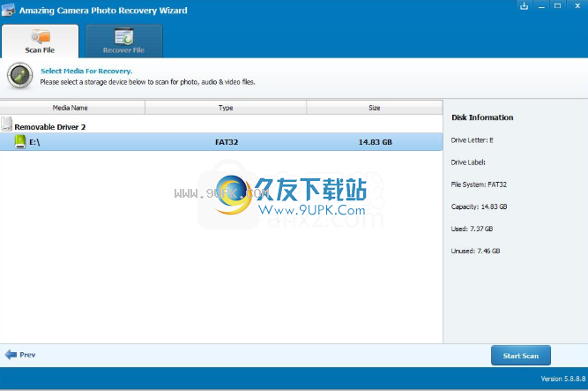
Task: Click the Unused: 7.46 GB text
Action: (x=475, y=251)
